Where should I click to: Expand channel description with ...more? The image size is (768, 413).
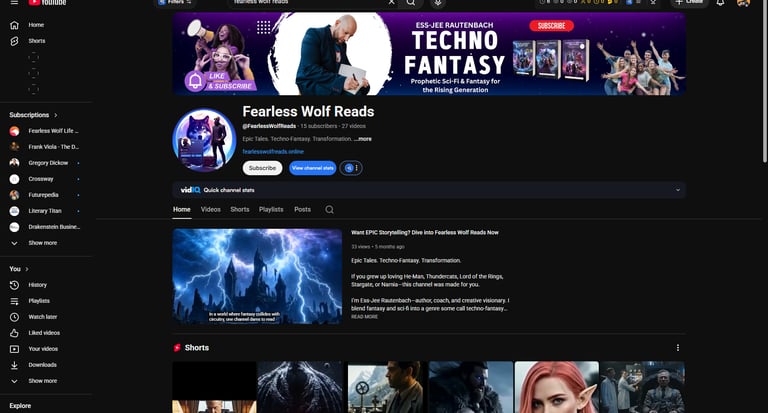click(x=363, y=139)
